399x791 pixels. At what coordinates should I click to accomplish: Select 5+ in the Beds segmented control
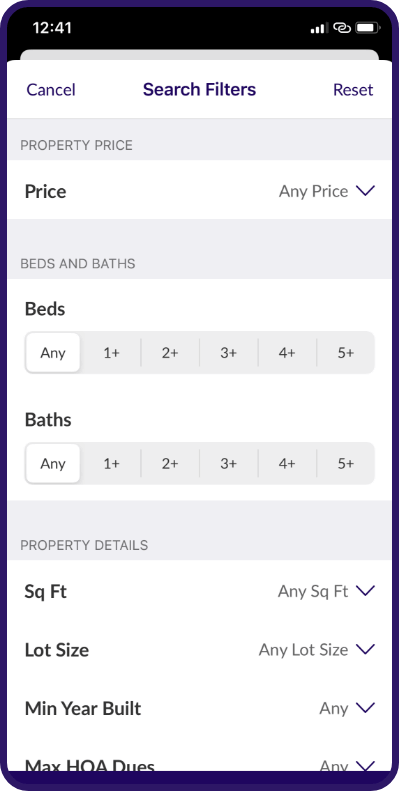346,353
